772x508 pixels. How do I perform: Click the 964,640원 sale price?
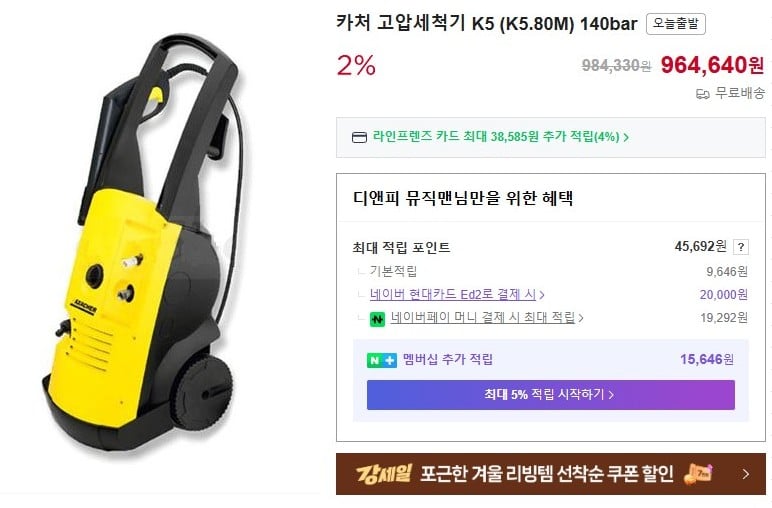pos(712,64)
